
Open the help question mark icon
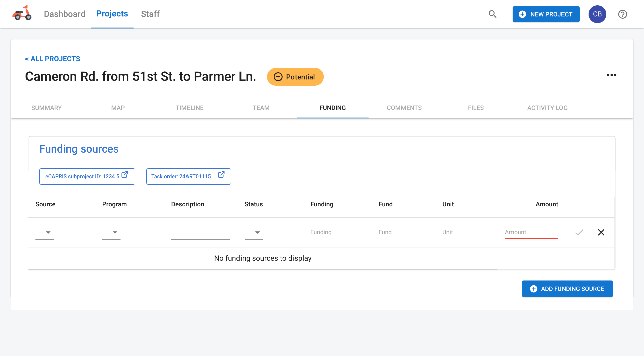point(623,14)
